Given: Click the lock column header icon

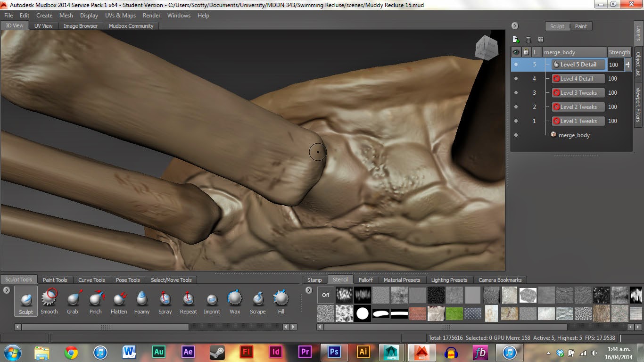Looking at the screenshot, I should [x=526, y=52].
